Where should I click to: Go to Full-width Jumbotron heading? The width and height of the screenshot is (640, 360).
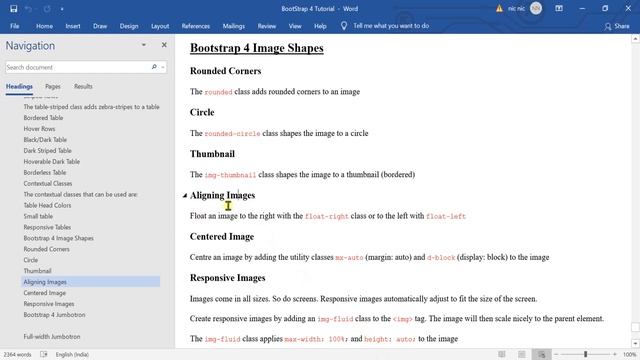click(x=52, y=337)
